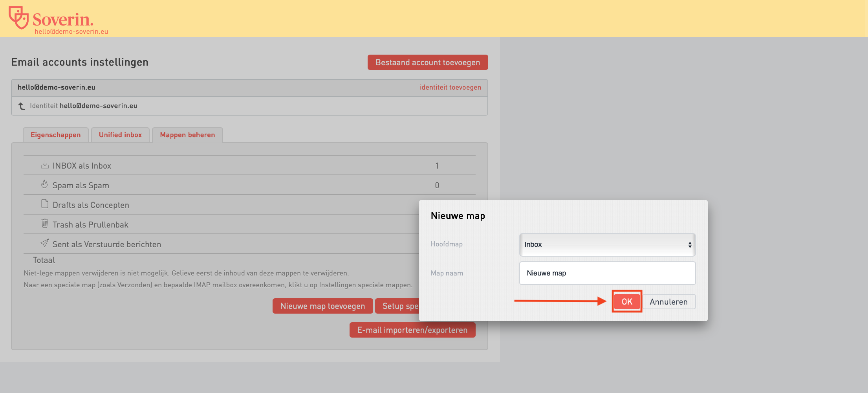Image resolution: width=868 pixels, height=393 pixels.
Task: Click the identity arrow icon beside Identiteit
Action: [x=22, y=106]
